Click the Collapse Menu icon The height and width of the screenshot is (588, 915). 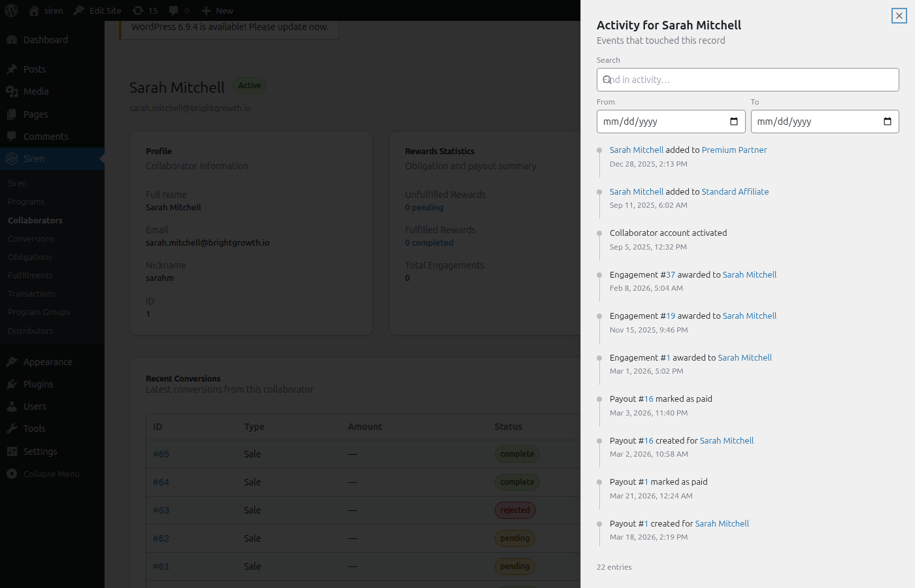pos(12,473)
